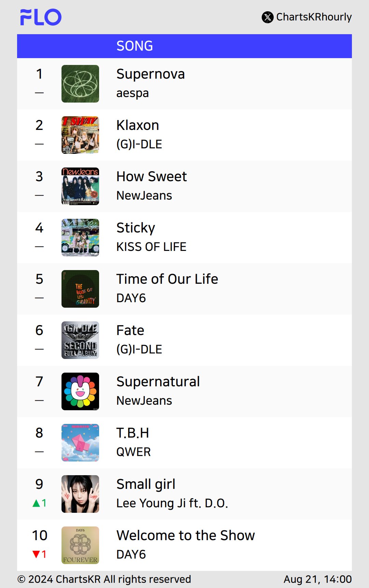Click the Aug 21, 14:00 timestamp
The width and height of the screenshot is (369, 588).
coord(318,579)
